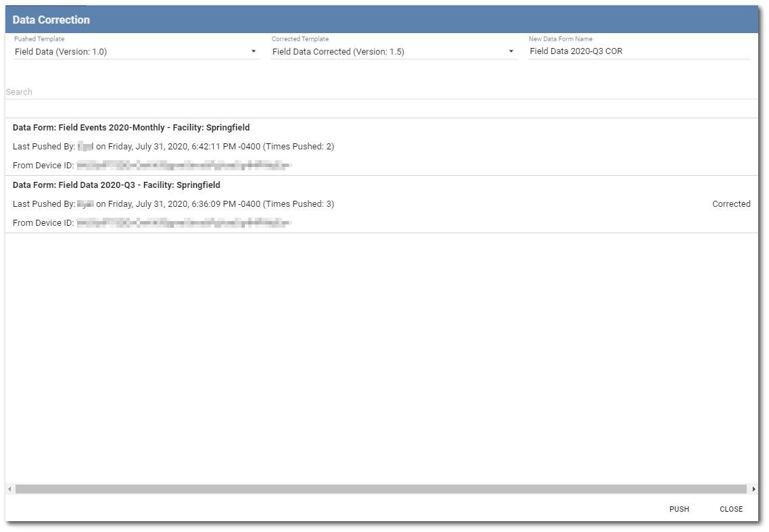Click the Corrected Template dropdown arrow icon

coord(511,52)
